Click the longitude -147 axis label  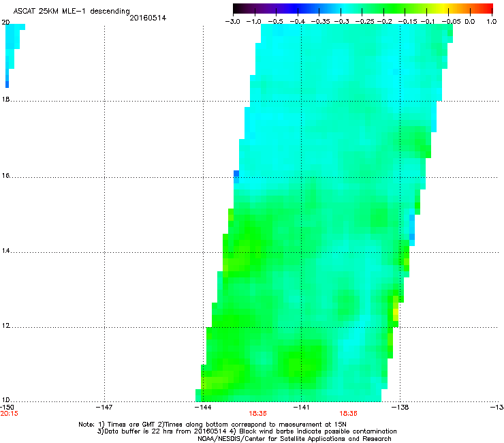pyautogui.click(x=104, y=408)
